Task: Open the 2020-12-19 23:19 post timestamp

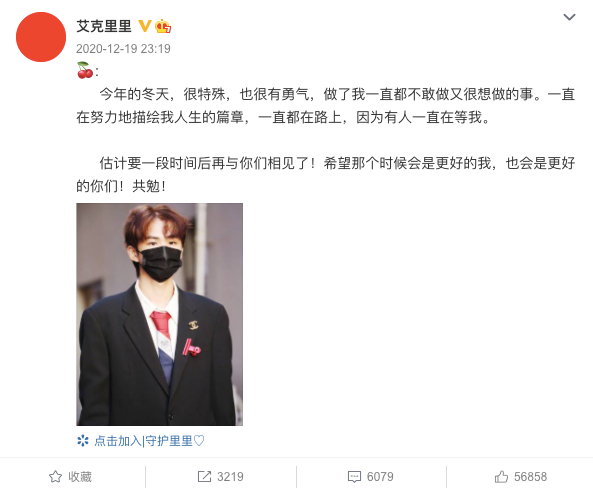Action: 123,49
